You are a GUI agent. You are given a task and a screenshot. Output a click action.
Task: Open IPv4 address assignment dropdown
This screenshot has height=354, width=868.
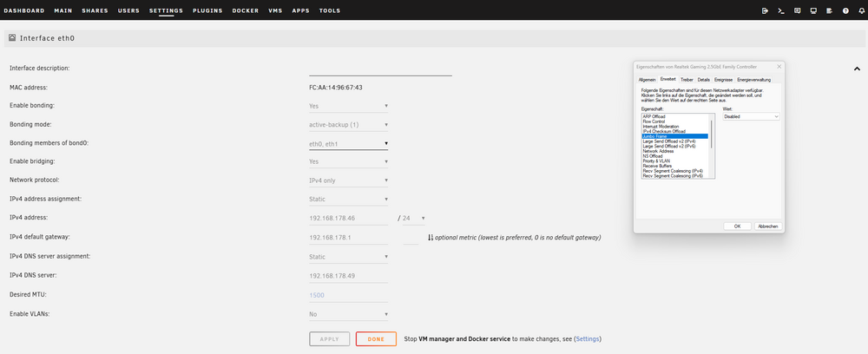tap(349, 200)
